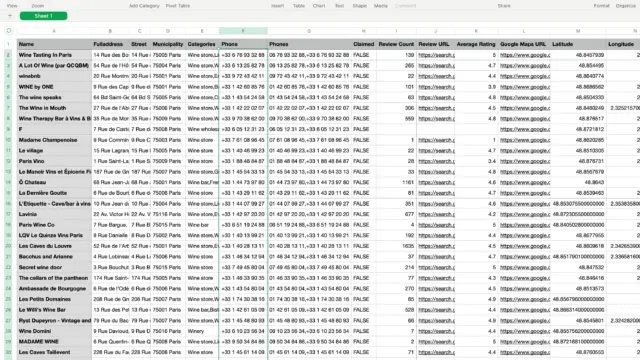The height and width of the screenshot is (360, 640).
Task: Click the Table toolbar button
Action: [299, 6]
